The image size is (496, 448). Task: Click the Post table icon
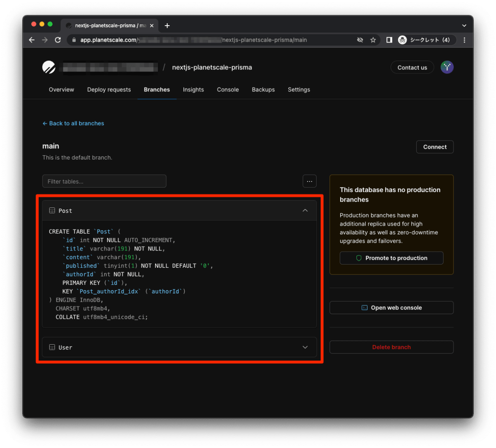pyautogui.click(x=52, y=210)
